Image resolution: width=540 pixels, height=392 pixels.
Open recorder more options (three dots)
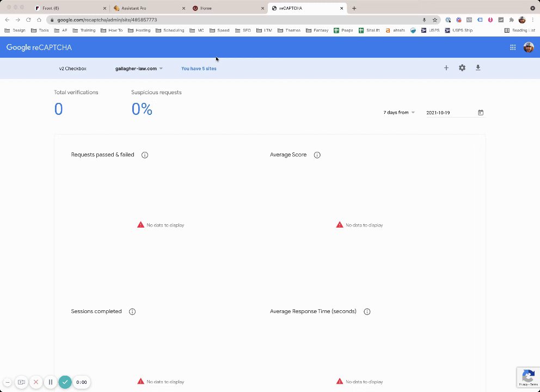pos(7,382)
